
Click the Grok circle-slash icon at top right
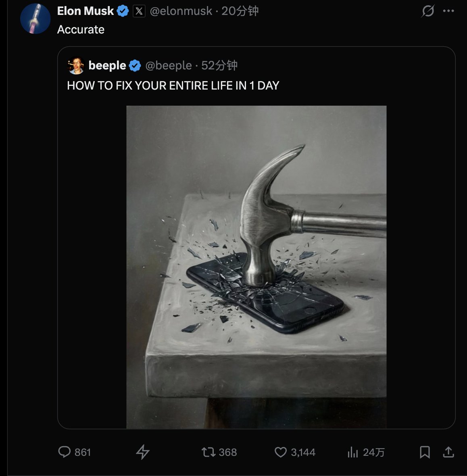427,11
